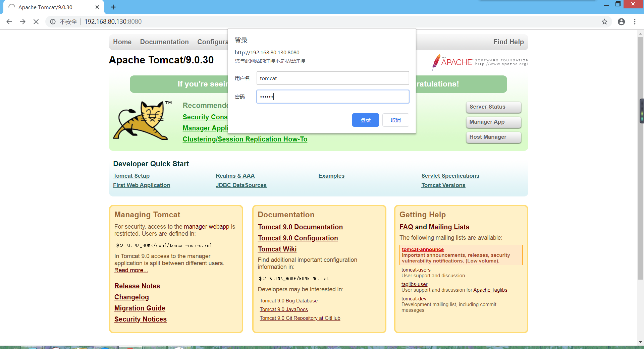The image size is (644, 349).
Task: Open the Examples link
Action: point(331,176)
